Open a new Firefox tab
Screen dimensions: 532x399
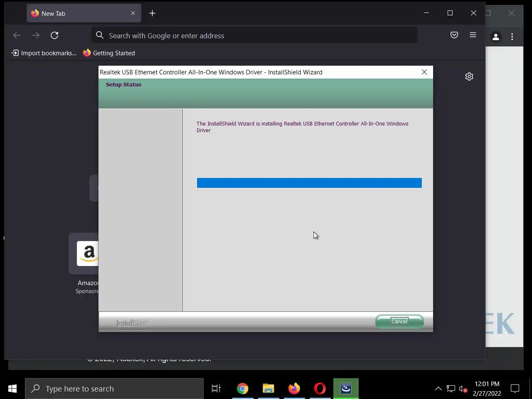pos(153,13)
